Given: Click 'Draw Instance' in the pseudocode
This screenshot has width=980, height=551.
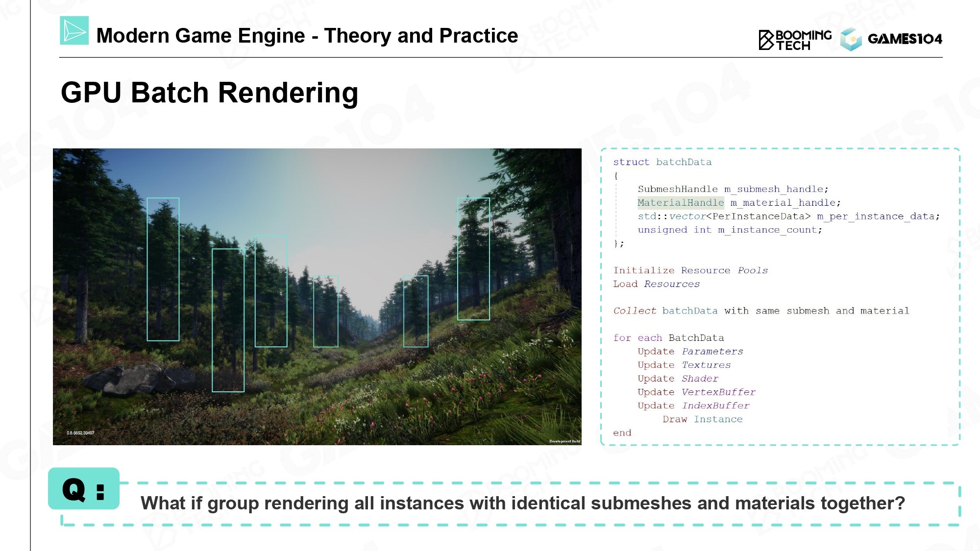Looking at the screenshot, I should pyautogui.click(x=702, y=419).
